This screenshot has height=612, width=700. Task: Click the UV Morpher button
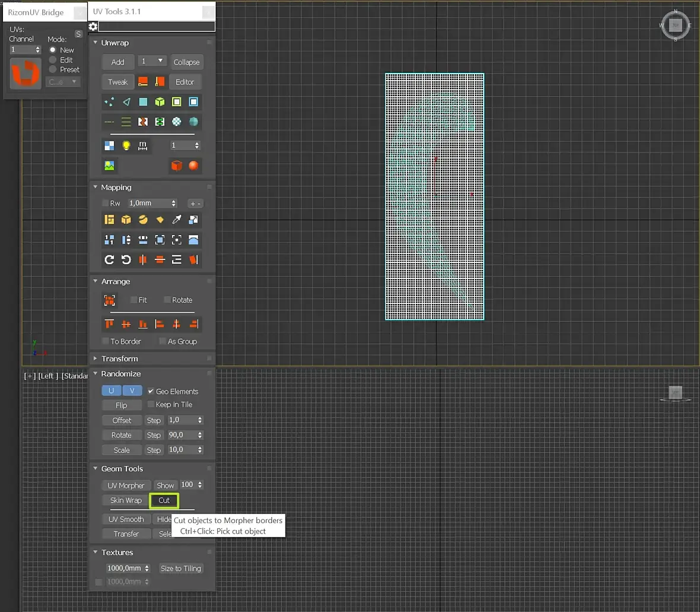click(x=126, y=486)
